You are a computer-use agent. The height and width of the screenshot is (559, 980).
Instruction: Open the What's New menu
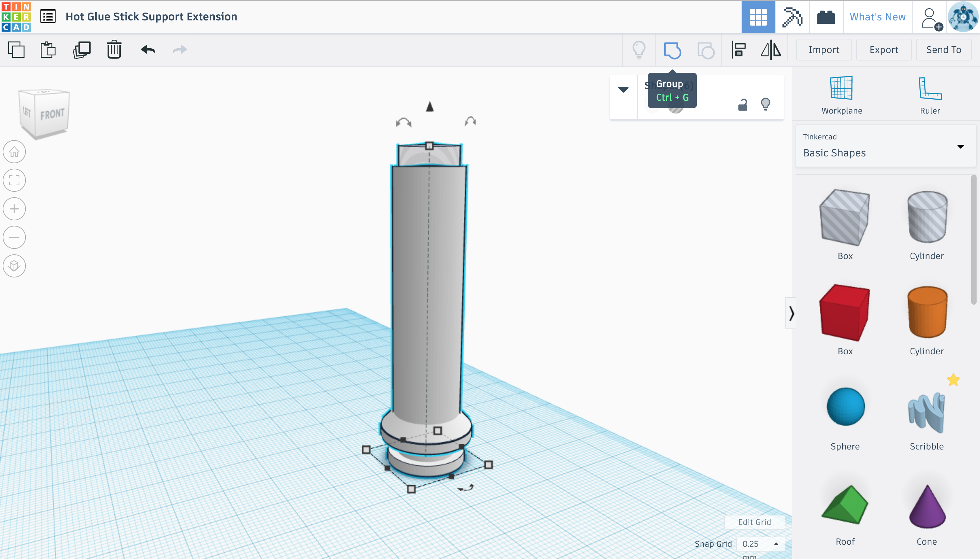878,17
